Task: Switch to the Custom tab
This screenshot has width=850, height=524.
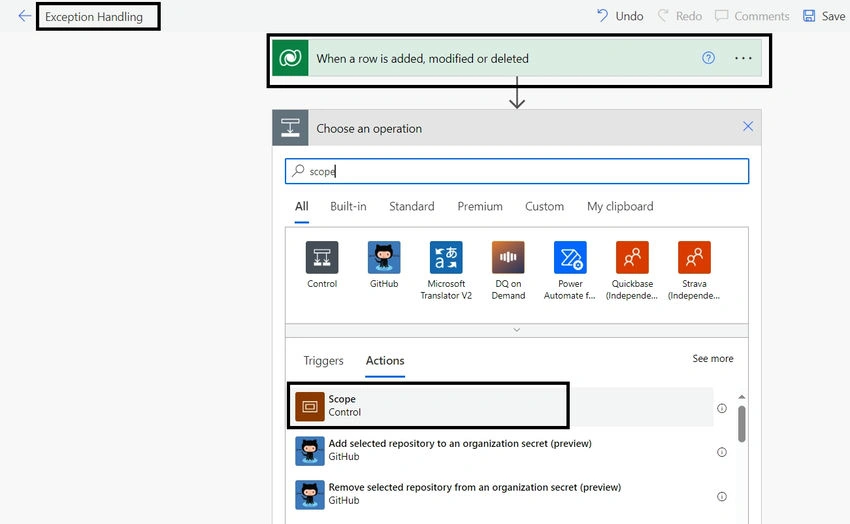Action: pyautogui.click(x=544, y=206)
